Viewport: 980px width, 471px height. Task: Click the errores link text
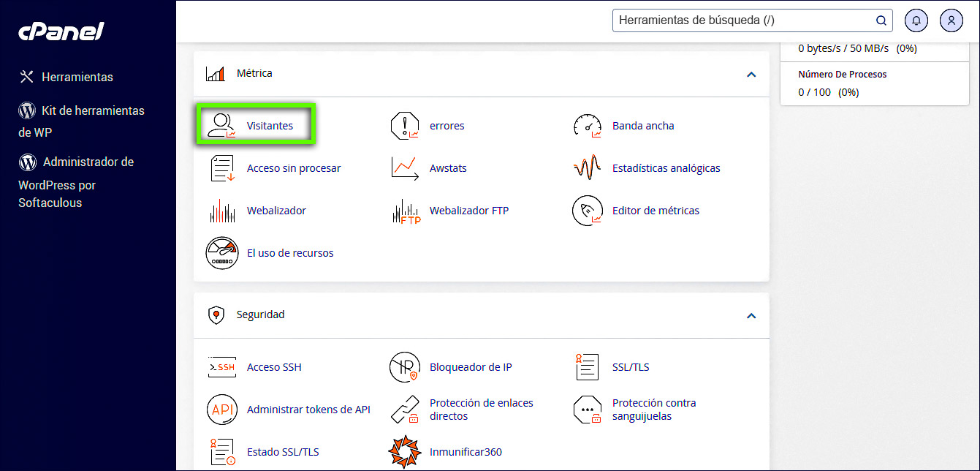[447, 126]
